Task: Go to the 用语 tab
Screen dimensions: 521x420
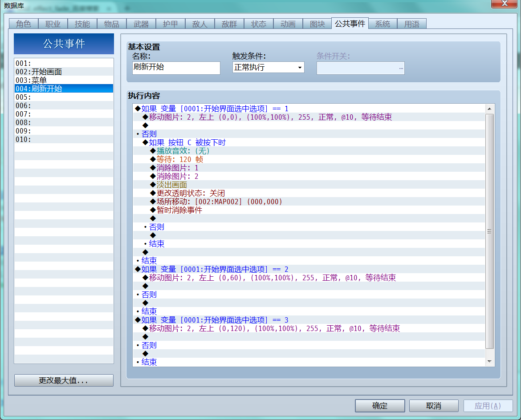Action: click(x=412, y=24)
